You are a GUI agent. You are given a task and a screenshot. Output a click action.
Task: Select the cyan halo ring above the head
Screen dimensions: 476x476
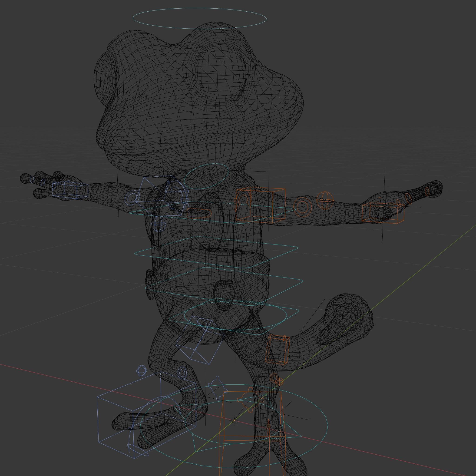click(x=200, y=18)
